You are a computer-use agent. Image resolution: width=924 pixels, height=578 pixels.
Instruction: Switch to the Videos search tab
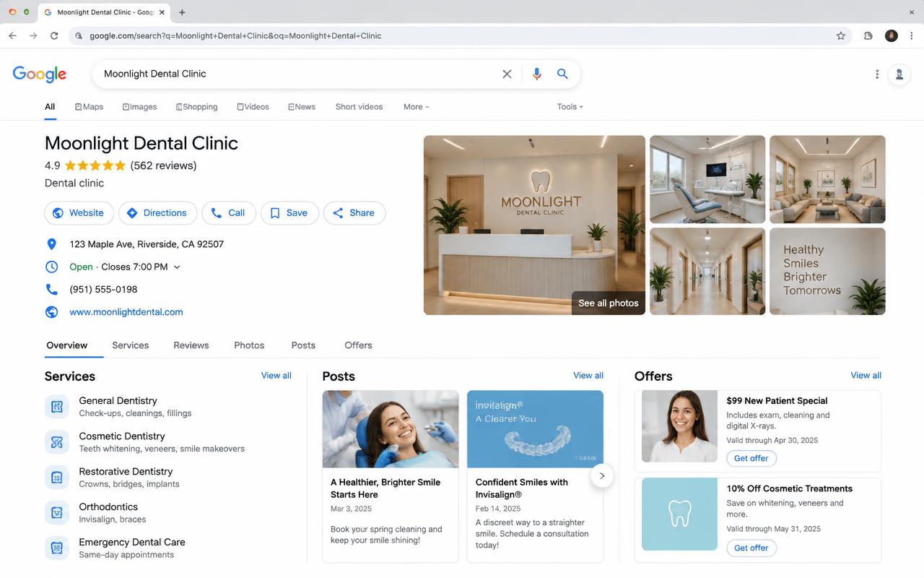tap(253, 106)
